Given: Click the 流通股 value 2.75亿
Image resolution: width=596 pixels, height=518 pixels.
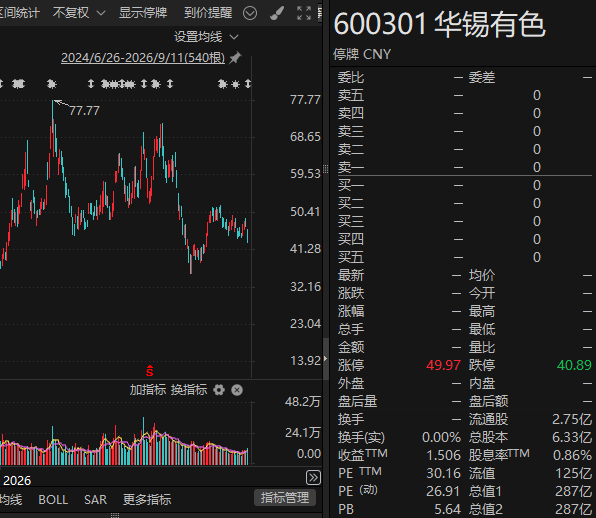Looking at the screenshot, I should [x=572, y=419].
